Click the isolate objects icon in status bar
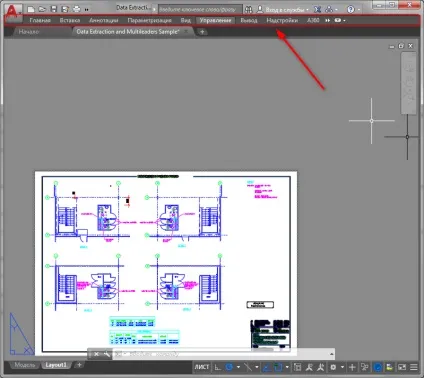 point(365,367)
